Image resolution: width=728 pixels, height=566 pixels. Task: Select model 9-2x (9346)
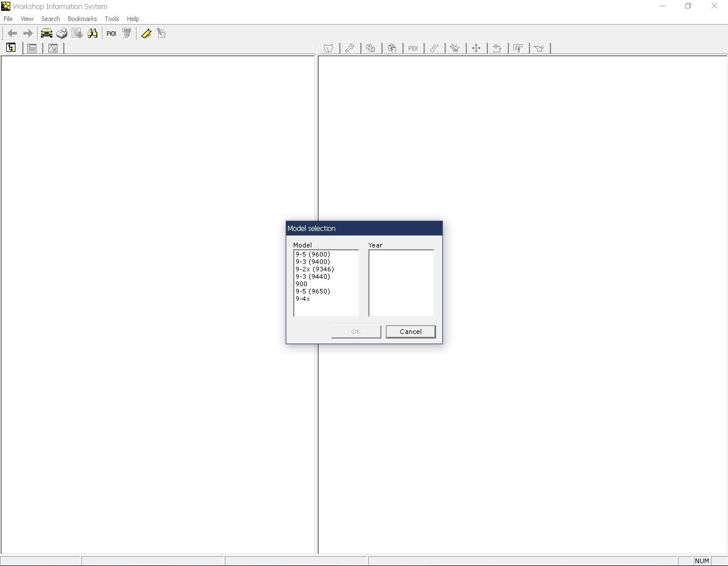click(x=315, y=269)
